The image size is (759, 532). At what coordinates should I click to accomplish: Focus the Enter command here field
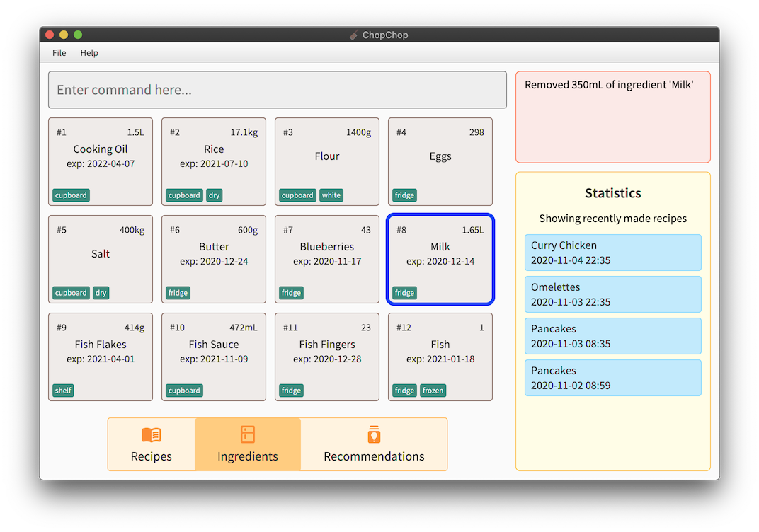tap(278, 90)
